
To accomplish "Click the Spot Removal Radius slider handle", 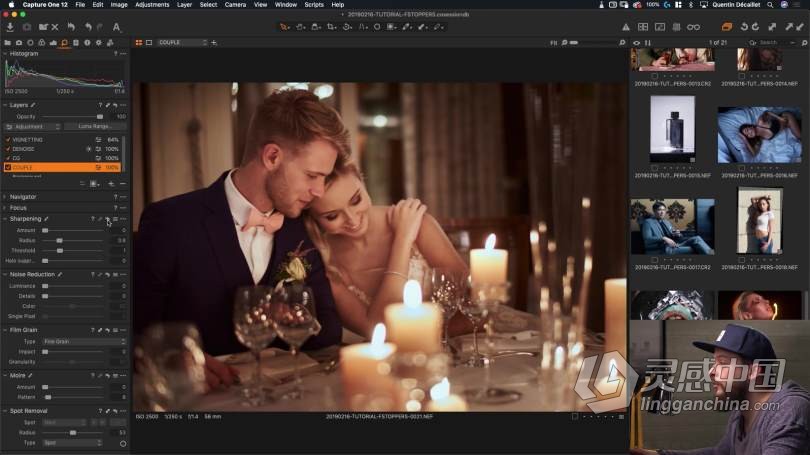I will coord(73,432).
